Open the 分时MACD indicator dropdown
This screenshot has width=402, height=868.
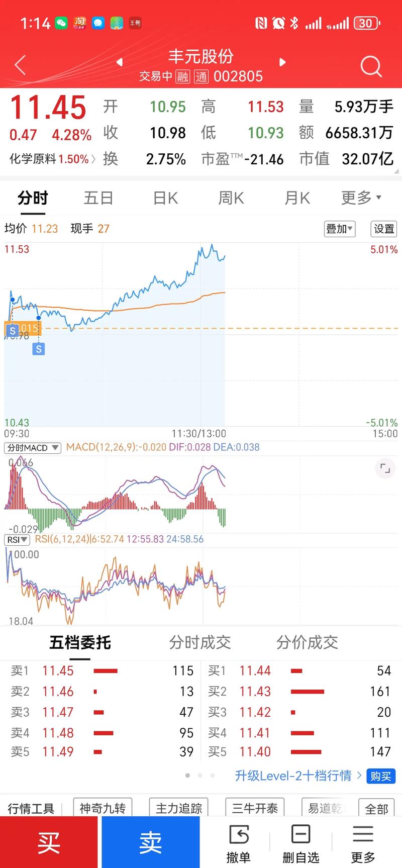coord(33,448)
